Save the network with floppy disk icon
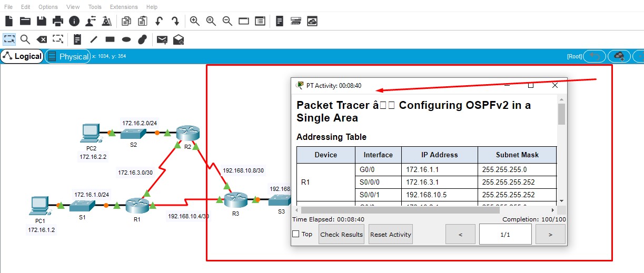Image resolution: width=644 pixels, height=273 pixels. click(42, 21)
